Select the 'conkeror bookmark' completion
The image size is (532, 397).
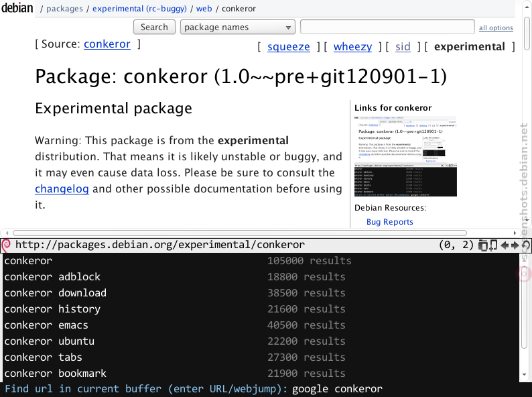pos(261,374)
